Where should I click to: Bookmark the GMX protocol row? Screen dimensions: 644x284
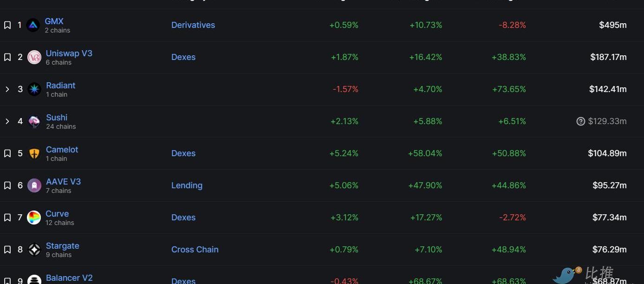(7, 25)
